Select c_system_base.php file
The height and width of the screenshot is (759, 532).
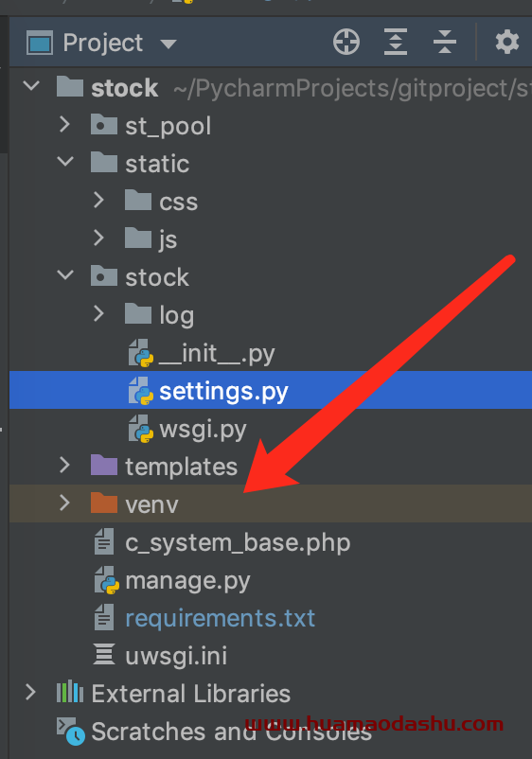238,542
